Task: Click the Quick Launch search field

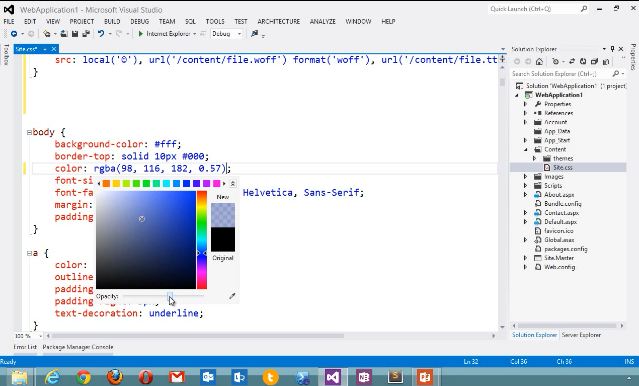Action: (x=538, y=9)
